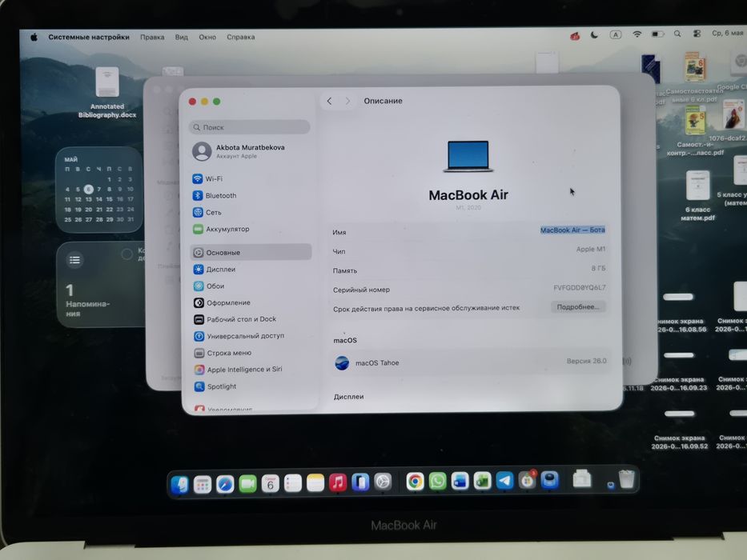Open Control Center in the menu bar
The image size is (747, 560).
pos(697,34)
